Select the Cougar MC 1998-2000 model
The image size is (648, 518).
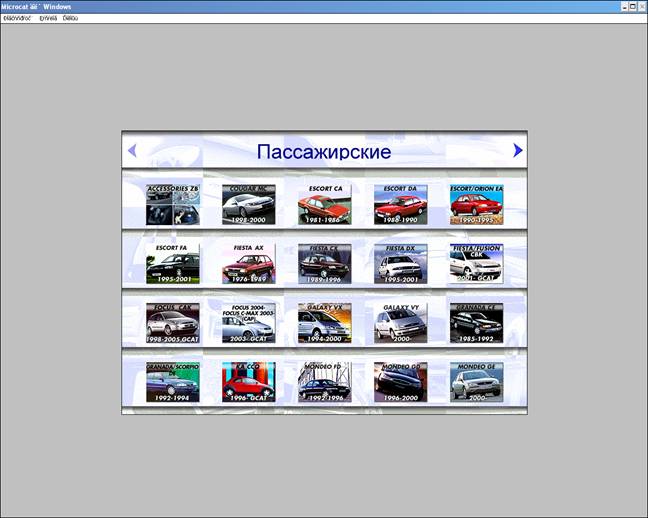pos(249,204)
